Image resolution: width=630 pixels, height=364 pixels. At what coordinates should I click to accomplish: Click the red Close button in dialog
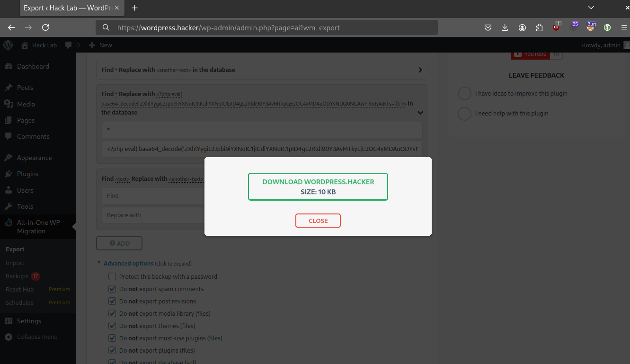pos(318,221)
